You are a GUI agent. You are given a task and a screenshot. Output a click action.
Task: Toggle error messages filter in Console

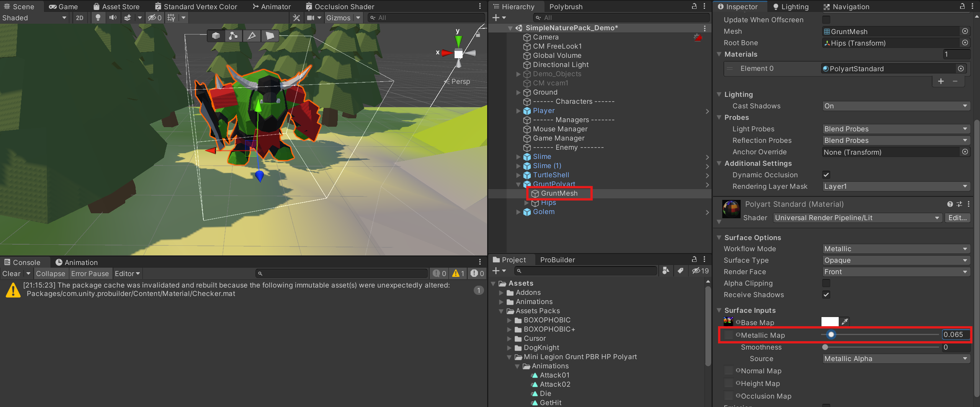[x=477, y=273]
